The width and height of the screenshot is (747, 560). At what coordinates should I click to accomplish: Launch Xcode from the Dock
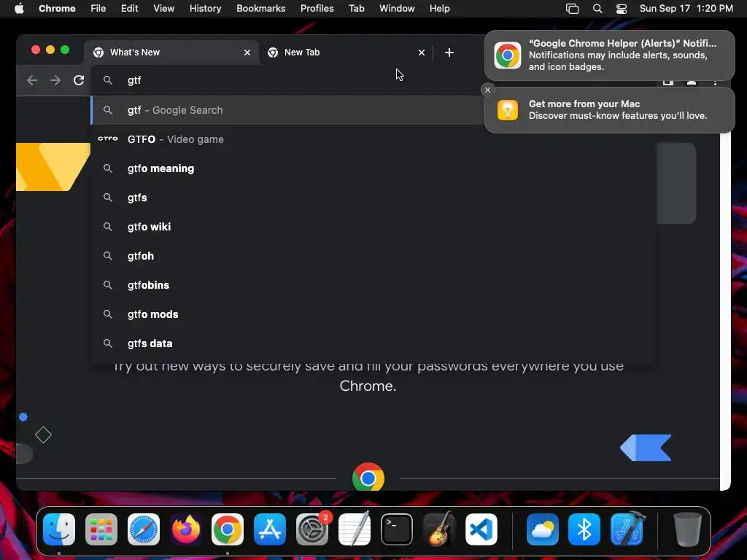point(627,529)
